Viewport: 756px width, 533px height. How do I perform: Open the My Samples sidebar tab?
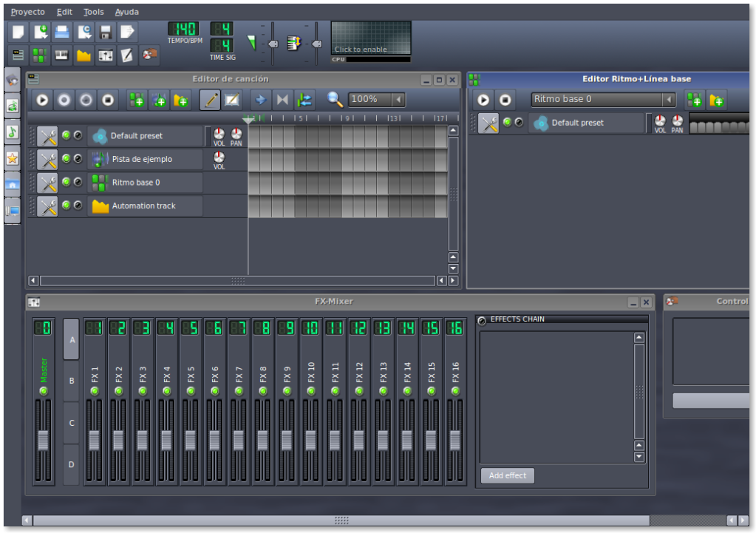coord(13,132)
